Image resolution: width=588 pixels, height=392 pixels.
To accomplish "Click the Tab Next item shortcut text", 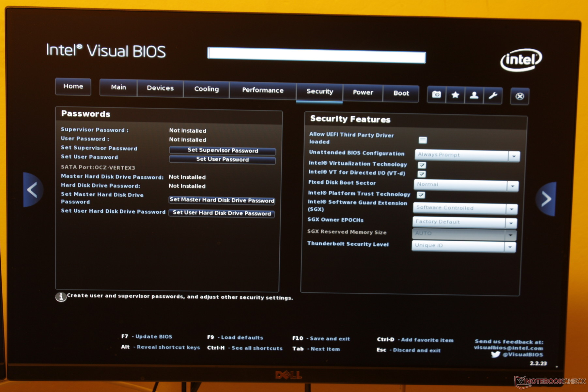I will click(x=316, y=349).
